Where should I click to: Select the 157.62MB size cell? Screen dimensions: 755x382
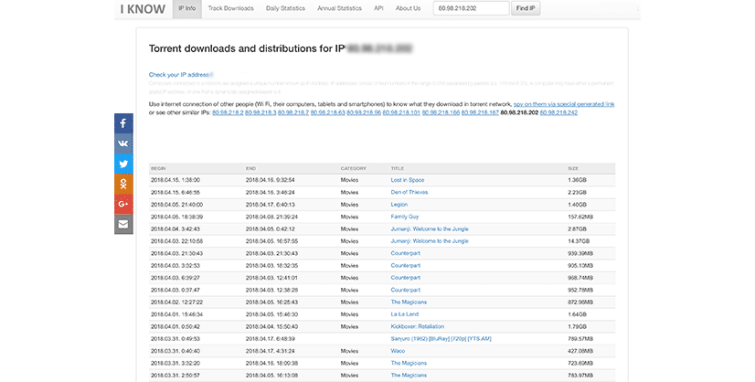pyautogui.click(x=580, y=217)
